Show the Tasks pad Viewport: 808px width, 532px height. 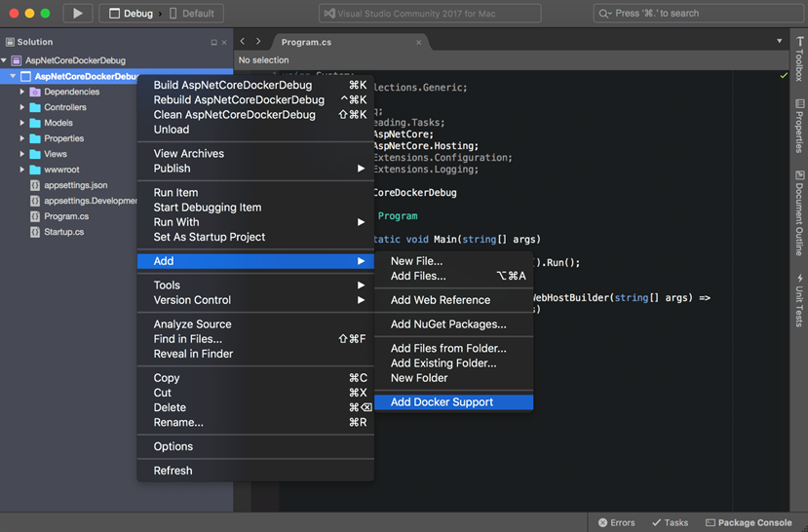670,522
